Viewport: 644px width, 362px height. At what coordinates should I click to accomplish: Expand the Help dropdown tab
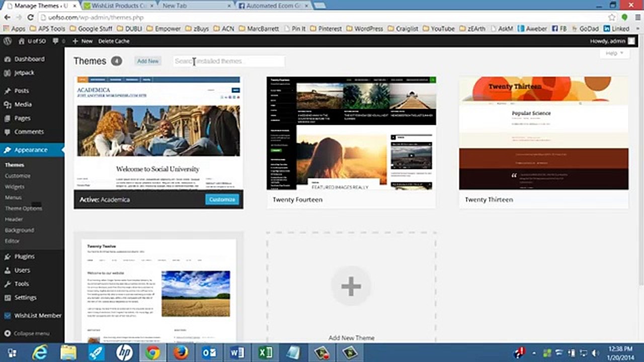pos(614,53)
